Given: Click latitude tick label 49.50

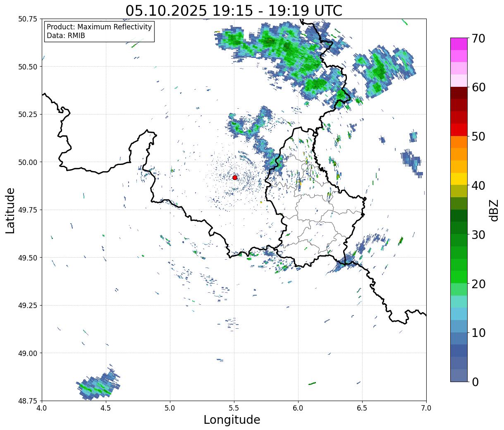Looking at the screenshot, I should [x=28, y=258].
